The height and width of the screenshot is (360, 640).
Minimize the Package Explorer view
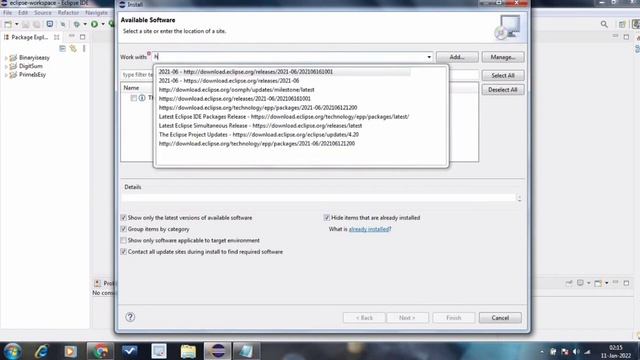click(x=72, y=37)
